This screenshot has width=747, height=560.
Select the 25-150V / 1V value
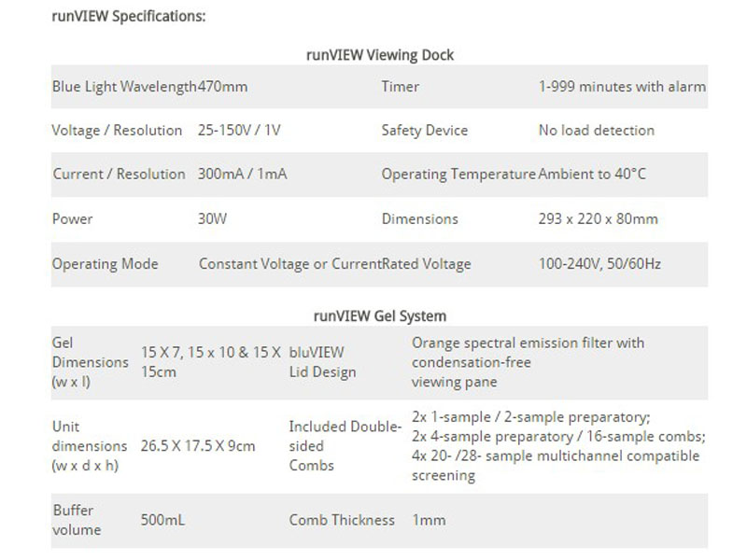239,131
